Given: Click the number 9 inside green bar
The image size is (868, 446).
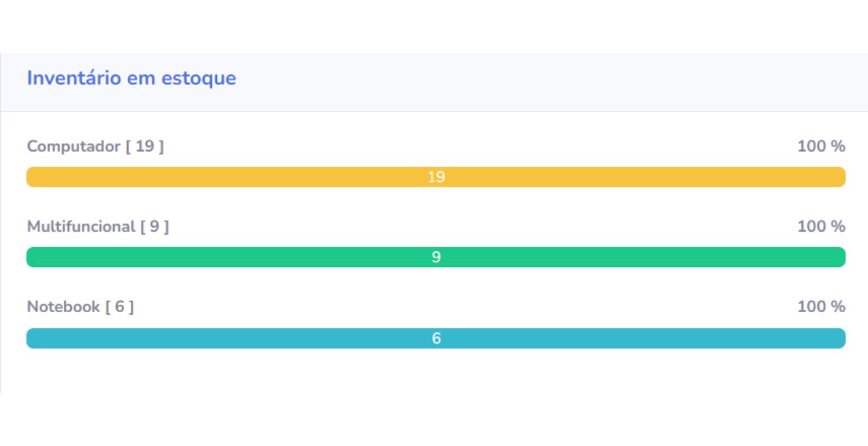Looking at the screenshot, I should coord(436,257).
